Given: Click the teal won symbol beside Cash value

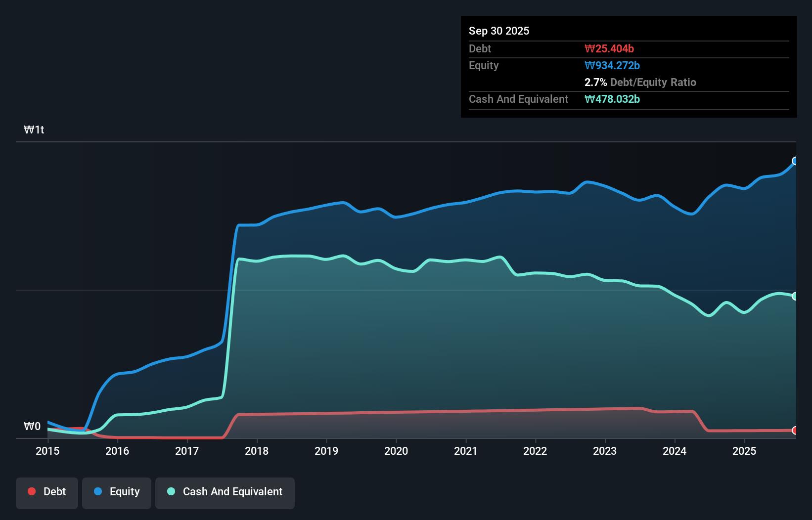Looking at the screenshot, I should pyautogui.click(x=589, y=99).
